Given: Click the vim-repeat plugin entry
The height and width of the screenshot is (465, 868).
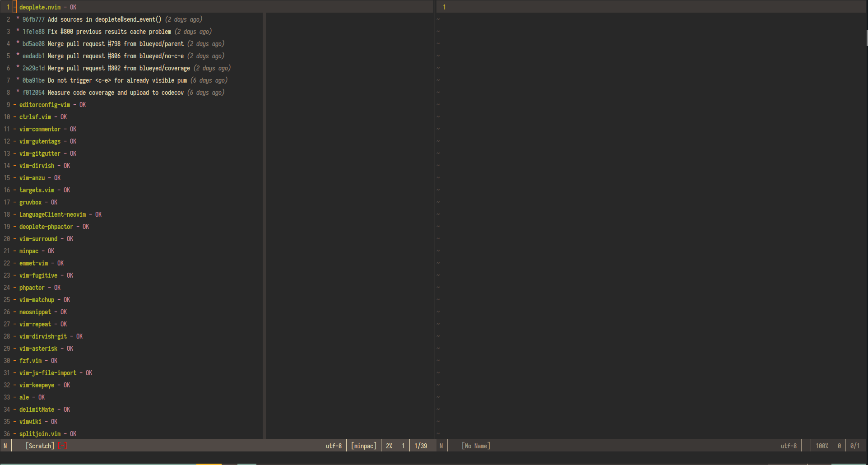Looking at the screenshot, I should [x=40, y=324].
